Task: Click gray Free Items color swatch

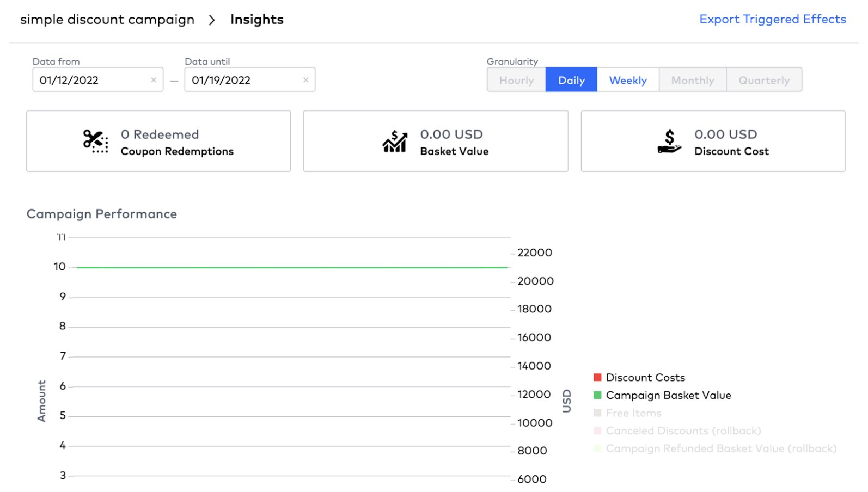Action: (x=597, y=413)
